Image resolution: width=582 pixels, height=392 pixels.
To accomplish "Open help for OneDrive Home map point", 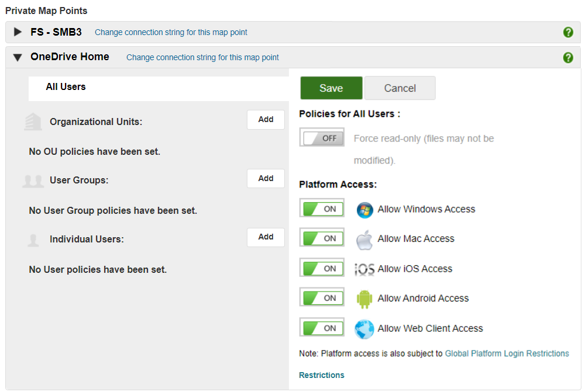I will [x=568, y=57].
